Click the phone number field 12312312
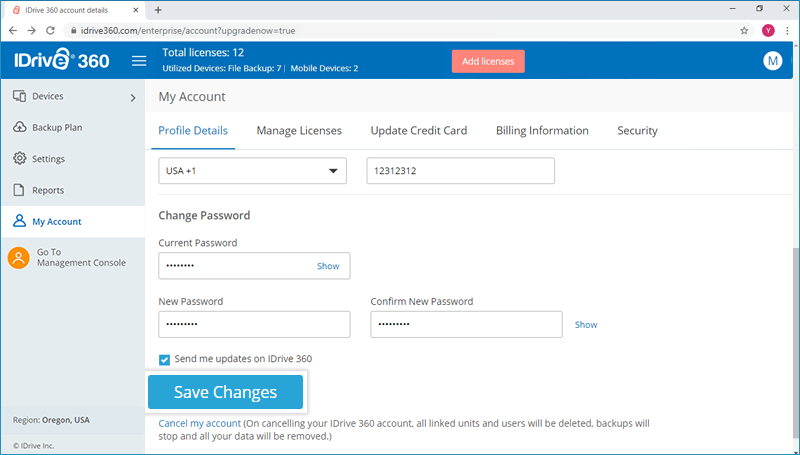This screenshot has width=800, height=455. 461,171
